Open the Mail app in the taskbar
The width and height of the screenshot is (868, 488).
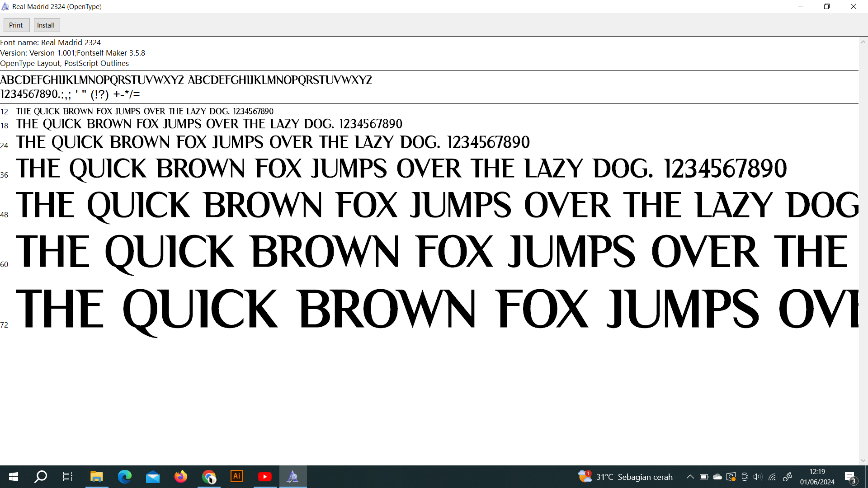(x=153, y=477)
